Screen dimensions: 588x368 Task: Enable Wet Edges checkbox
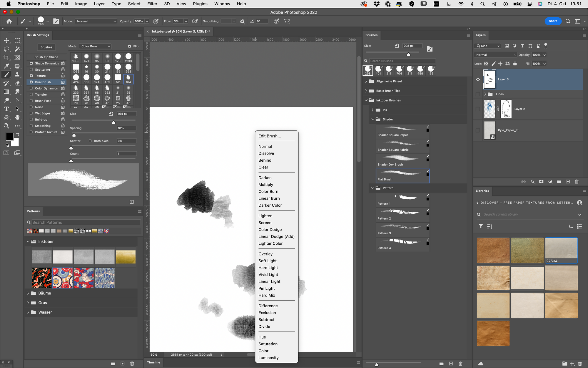point(31,113)
